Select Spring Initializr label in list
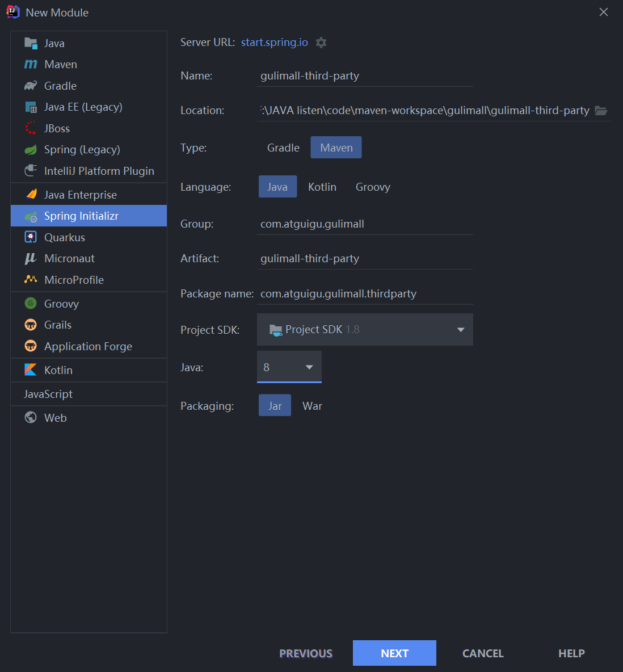Viewport: 623px width, 672px height. point(81,216)
